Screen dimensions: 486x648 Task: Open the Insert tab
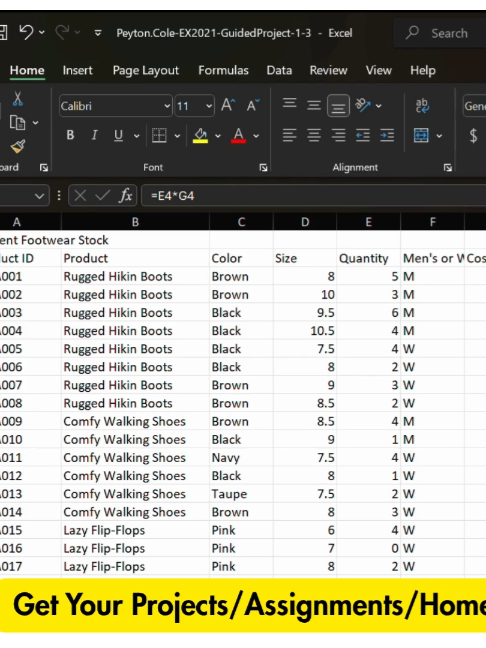pyautogui.click(x=78, y=70)
